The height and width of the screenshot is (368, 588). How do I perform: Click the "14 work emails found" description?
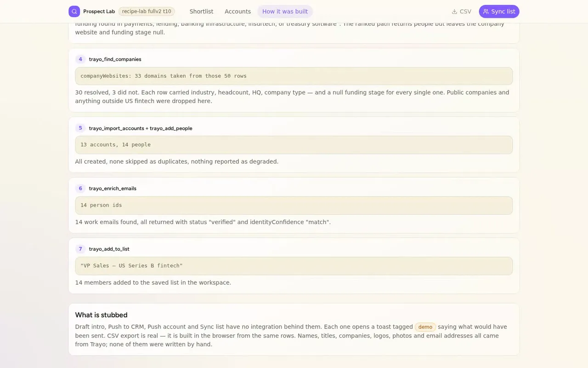pos(203,222)
